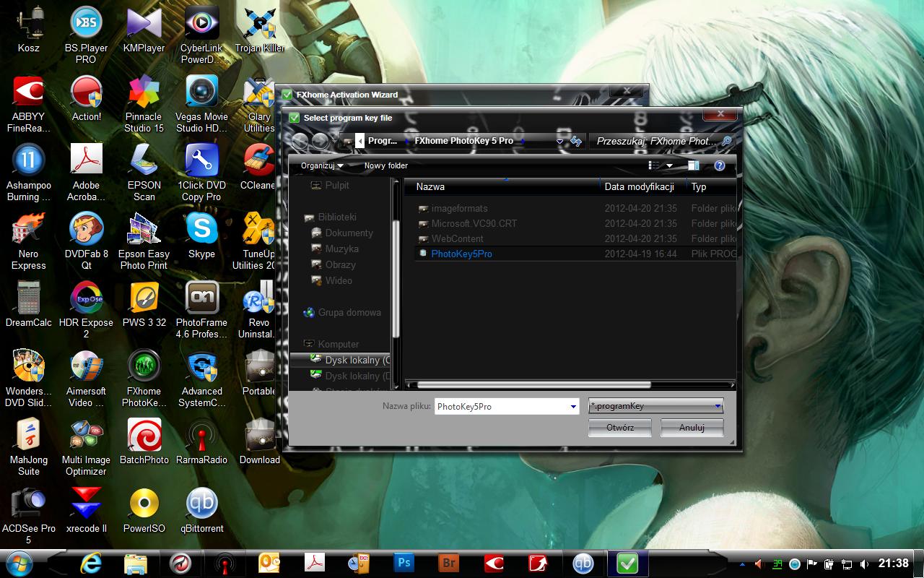Viewport: 924px width, 578px height.
Task: Open Pinnacle Studio 15 shortcut
Action: click(x=144, y=103)
